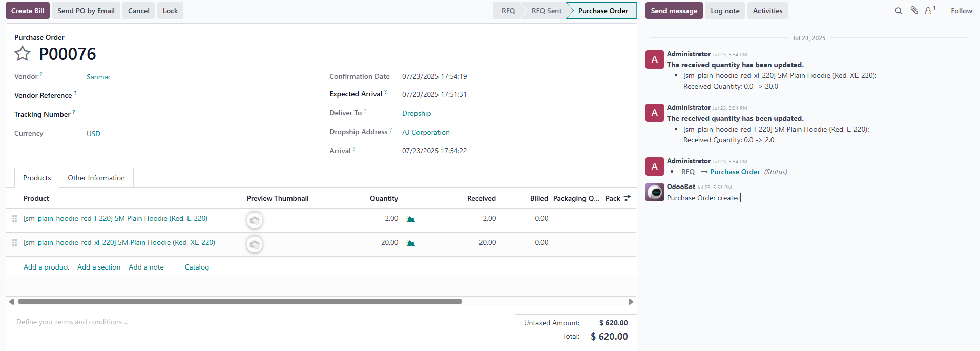Viewport: 980px width, 351px height.
Task: Click the Arrival help question mark
Action: coord(354,149)
